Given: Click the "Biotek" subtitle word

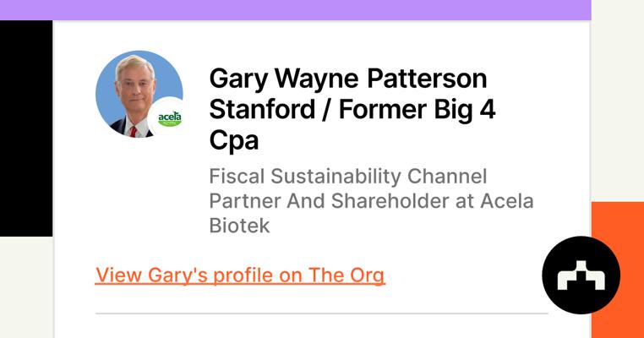Looking at the screenshot, I should (239, 226).
